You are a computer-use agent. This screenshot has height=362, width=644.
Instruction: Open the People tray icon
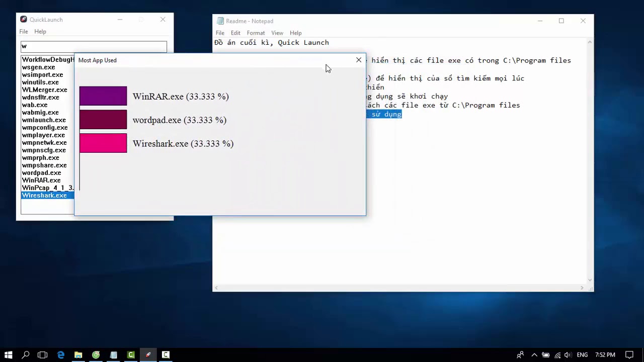point(520,355)
